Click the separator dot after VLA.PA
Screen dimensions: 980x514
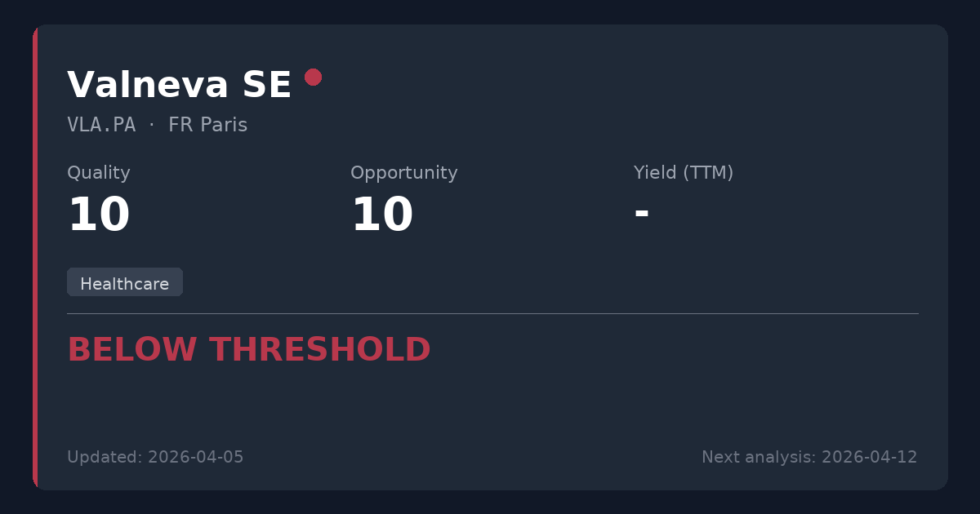[x=152, y=125]
